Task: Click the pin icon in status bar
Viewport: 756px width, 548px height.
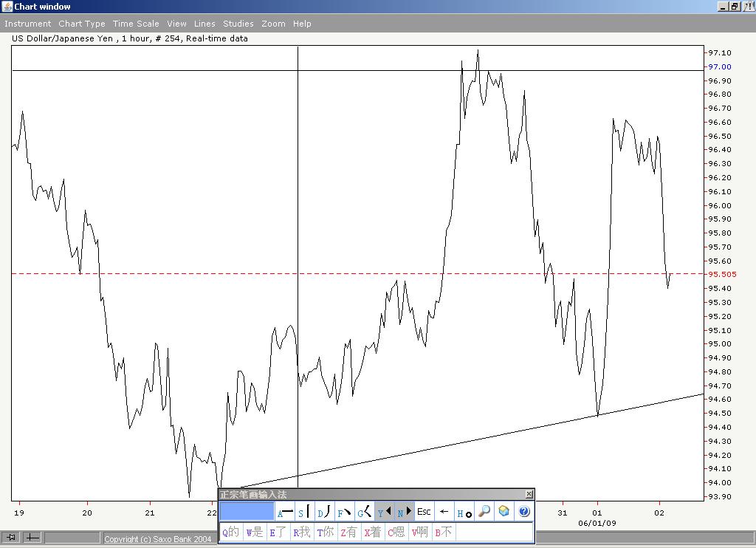Action: pos(10,537)
